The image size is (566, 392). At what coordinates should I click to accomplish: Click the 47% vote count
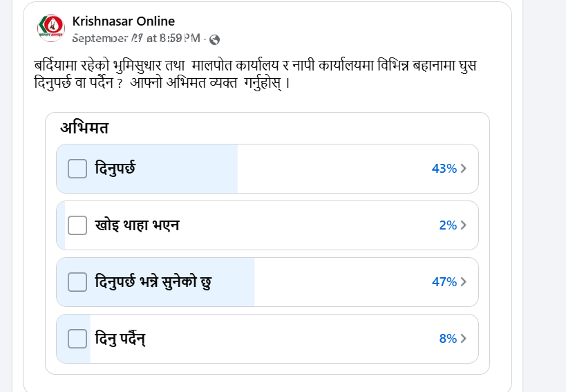click(444, 282)
